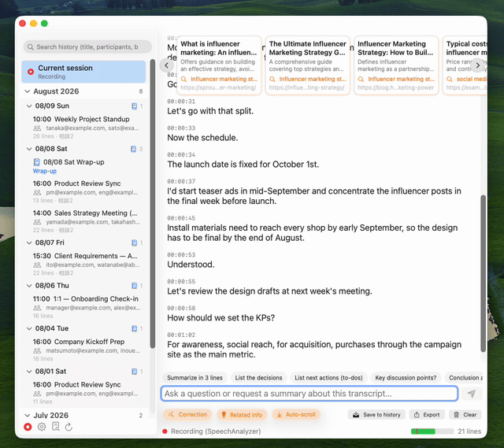Select the Current session entry
Image resolution: width=504 pixels, height=448 pixels.
pyautogui.click(x=83, y=72)
